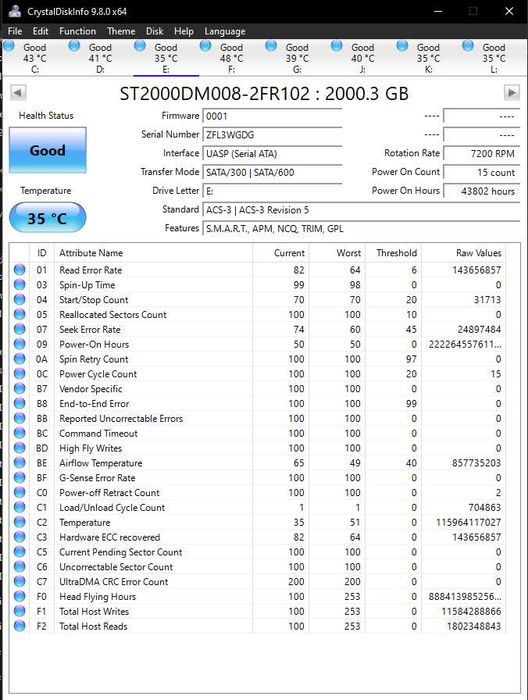Click status icon for High Fly Writes
Viewport: 528px width, 700px height.
[x=19, y=448]
